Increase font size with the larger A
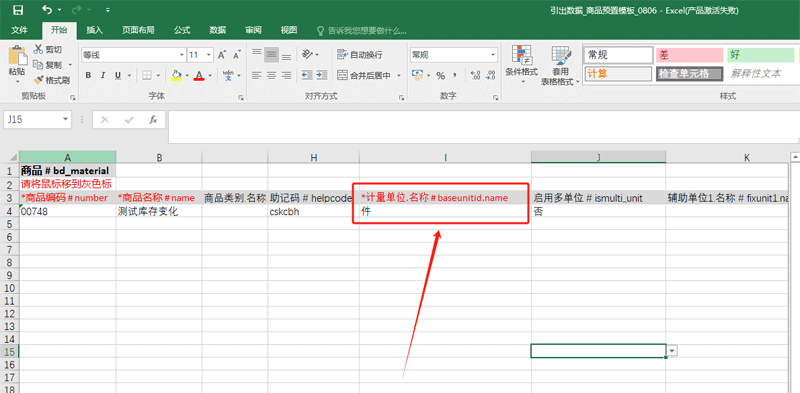The width and height of the screenshot is (800, 393). point(221,55)
